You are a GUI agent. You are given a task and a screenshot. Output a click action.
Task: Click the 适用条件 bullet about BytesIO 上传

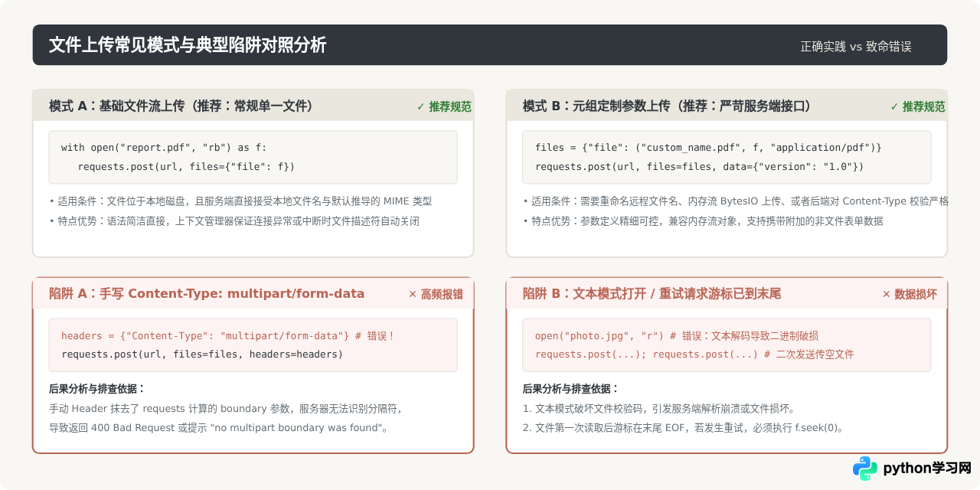click(736, 201)
